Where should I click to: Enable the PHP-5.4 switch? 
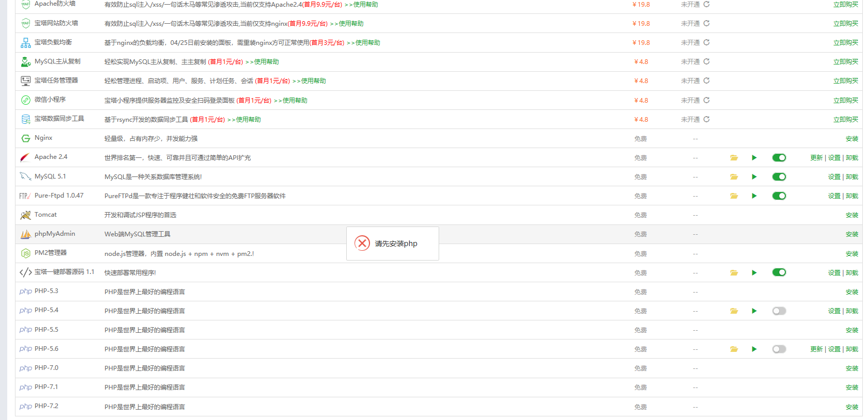point(779,311)
